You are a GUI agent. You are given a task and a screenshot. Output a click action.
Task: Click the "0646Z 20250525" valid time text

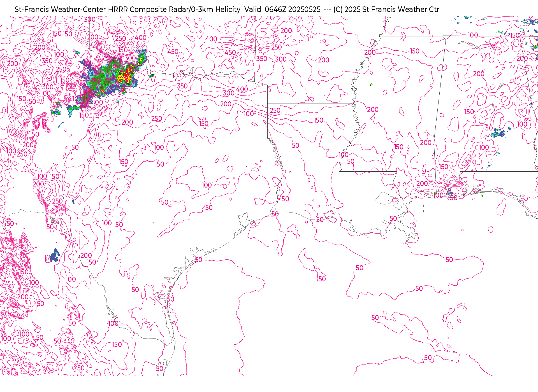293,10
